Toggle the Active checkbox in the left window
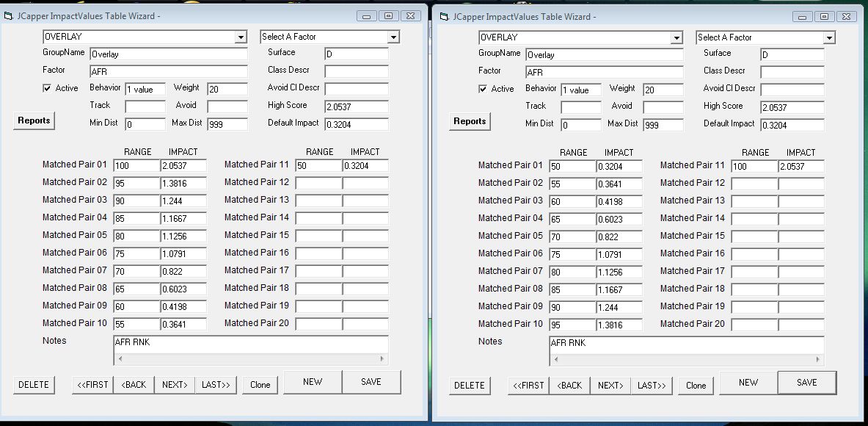The image size is (868, 426). pos(47,88)
